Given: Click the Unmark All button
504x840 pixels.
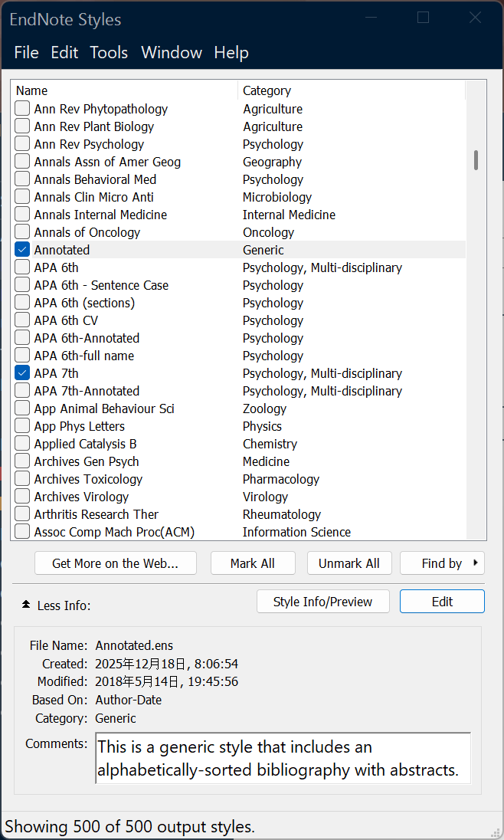Looking at the screenshot, I should pyautogui.click(x=349, y=563).
